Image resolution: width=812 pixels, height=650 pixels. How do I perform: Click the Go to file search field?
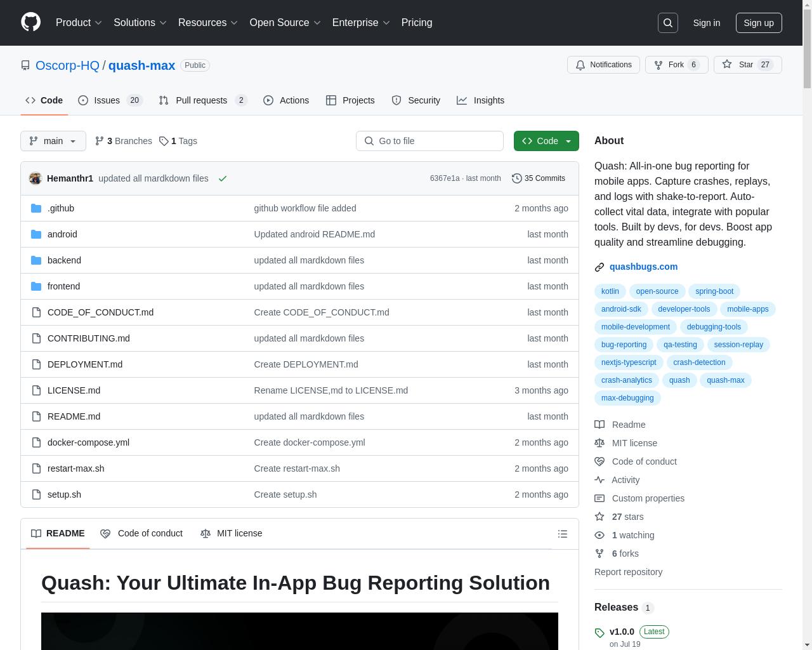[429, 141]
